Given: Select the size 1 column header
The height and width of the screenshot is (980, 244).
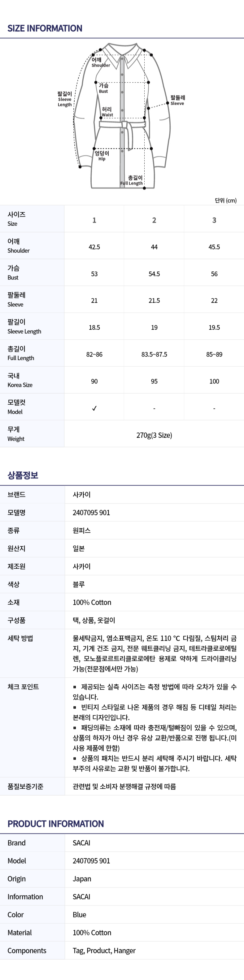Looking at the screenshot, I should point(94,220).
